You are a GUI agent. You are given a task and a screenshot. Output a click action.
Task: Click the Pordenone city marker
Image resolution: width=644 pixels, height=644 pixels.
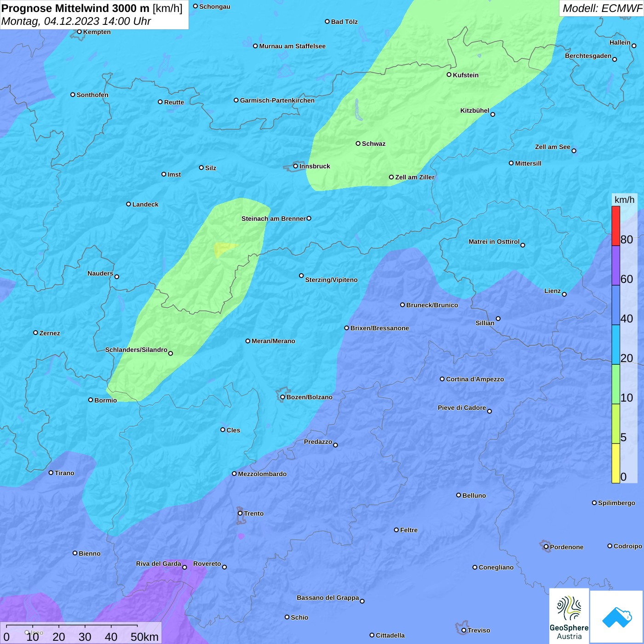[x=546, y=547]
